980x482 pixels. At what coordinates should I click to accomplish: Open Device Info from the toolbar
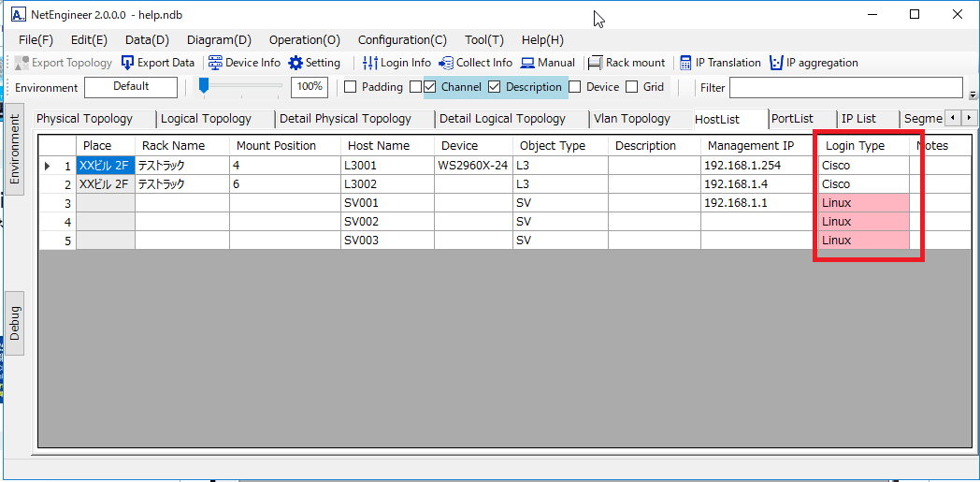pos(216,63)
